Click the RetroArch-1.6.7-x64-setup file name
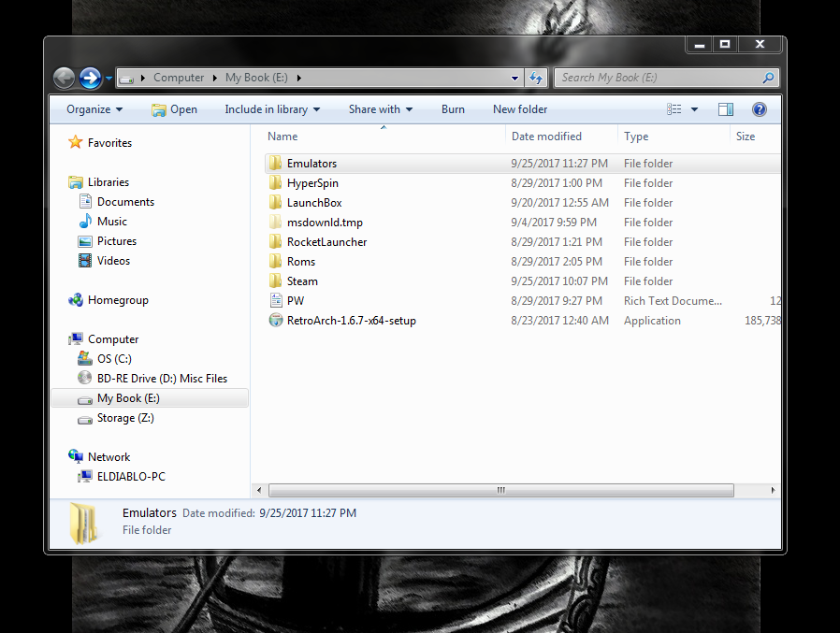Viewport: 840px width, 633px height. click(x=352, y=321)
